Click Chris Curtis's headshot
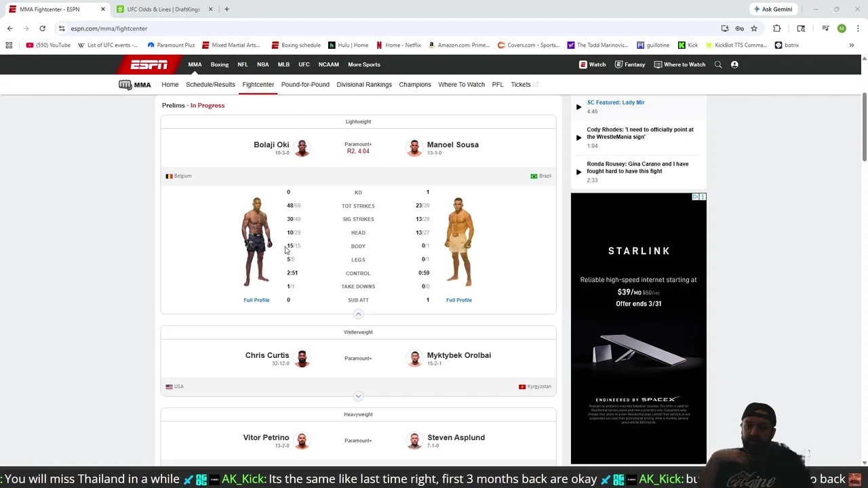 (x=302, y=359)
